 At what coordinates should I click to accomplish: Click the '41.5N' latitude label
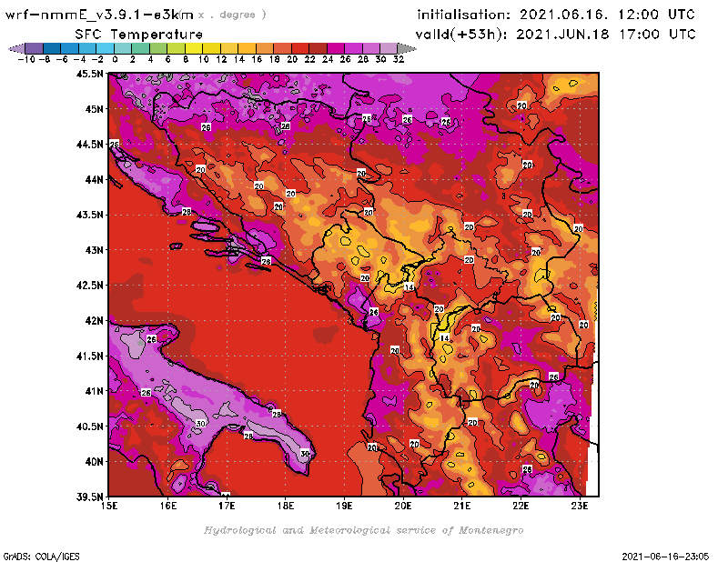click(88, 356)
